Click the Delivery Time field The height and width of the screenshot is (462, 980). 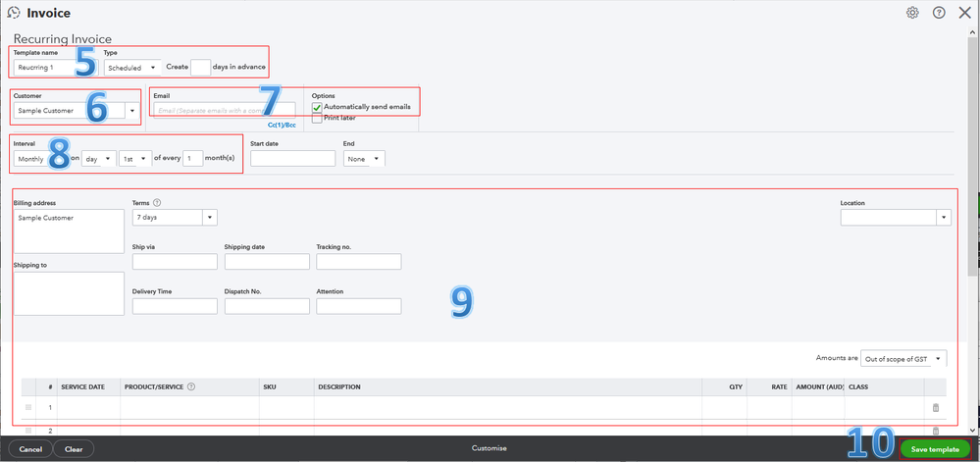click(x=175, y=306)
